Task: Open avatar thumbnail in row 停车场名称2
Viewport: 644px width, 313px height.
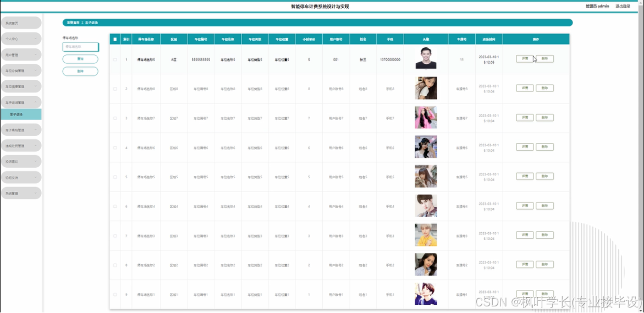Action: click(426, 264)
